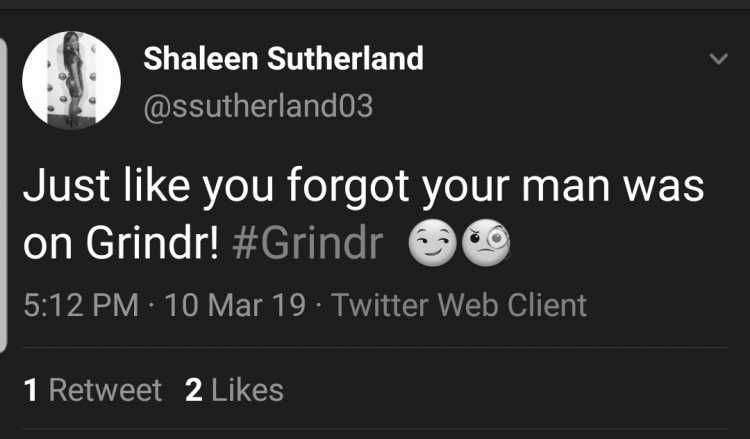This screenshot has width=750, height=439.
Task: Click the smirking face emoji
Action: (432, 242)
